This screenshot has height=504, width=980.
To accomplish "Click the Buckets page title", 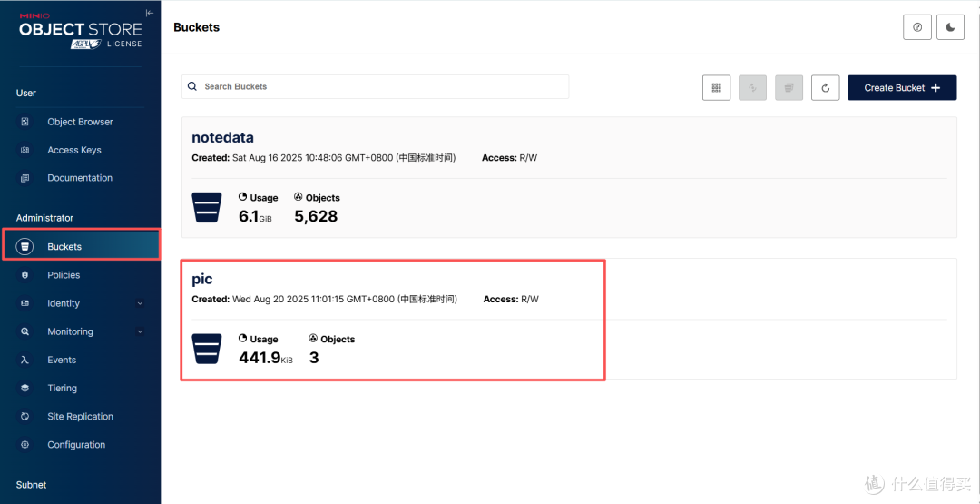I will point(196,27).
